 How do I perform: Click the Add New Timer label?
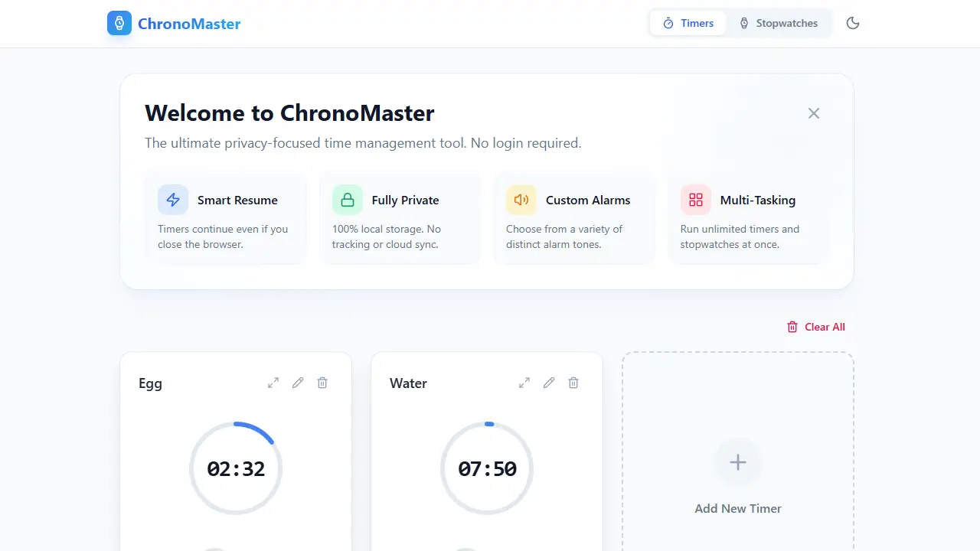click(x=738, y=508)
